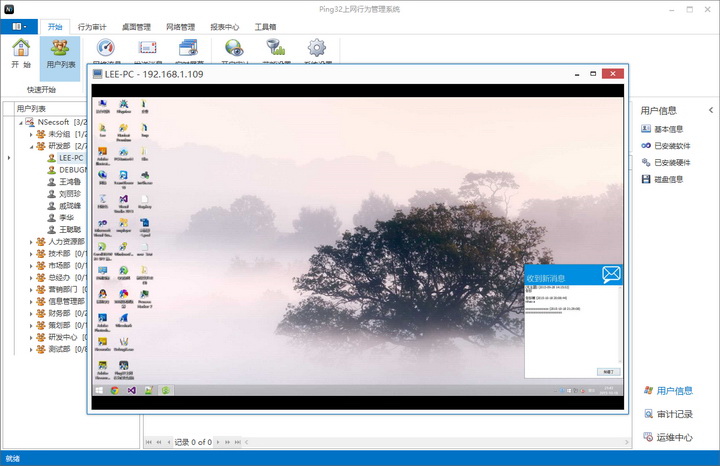This screenshot has height=466, width=720.
Task: Open the 桌面管理 tab
Action: click(136, 27)
